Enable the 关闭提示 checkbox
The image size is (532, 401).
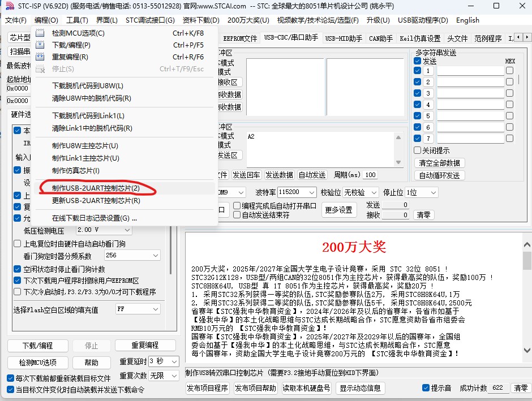pyautogui.click(x=417, y=150)
